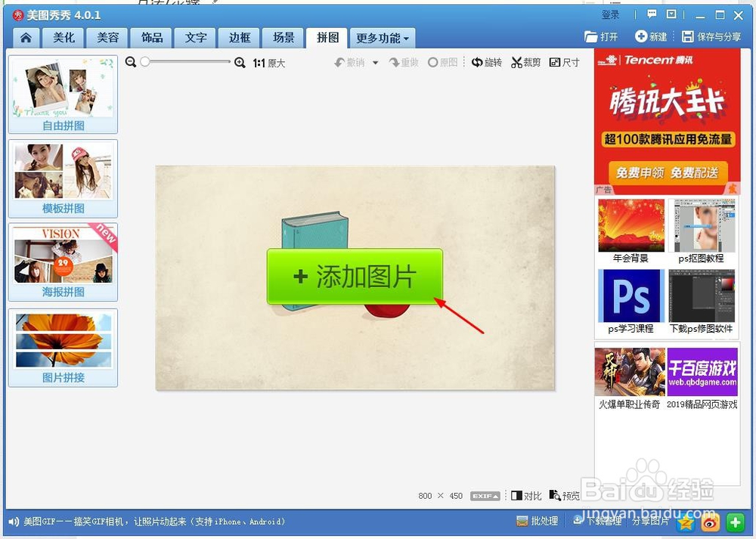756x539 pixels.
Task: Open 下载管理 download manager
Action: pos(596,521)
